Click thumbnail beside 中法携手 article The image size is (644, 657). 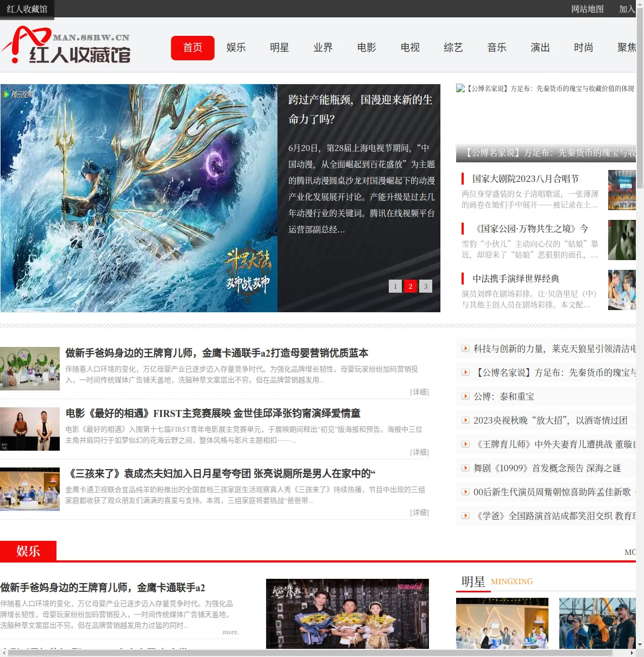(x=622, y=290)
